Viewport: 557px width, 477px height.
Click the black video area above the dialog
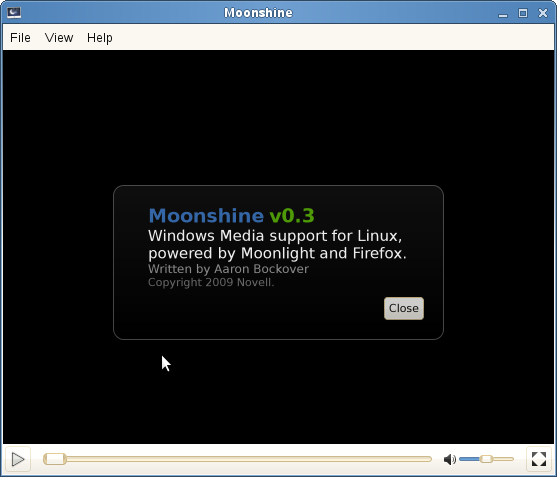278,117
